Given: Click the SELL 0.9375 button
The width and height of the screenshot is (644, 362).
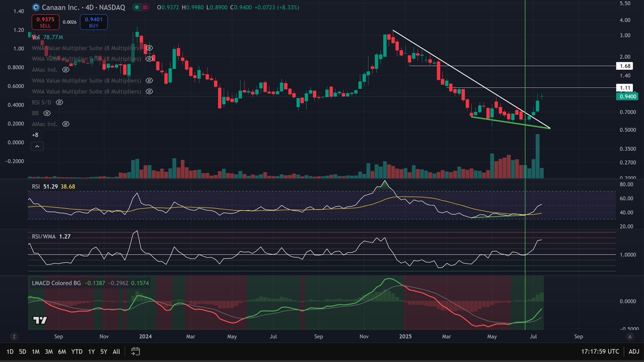Looking at the screenshot, I should coord(45,22).
